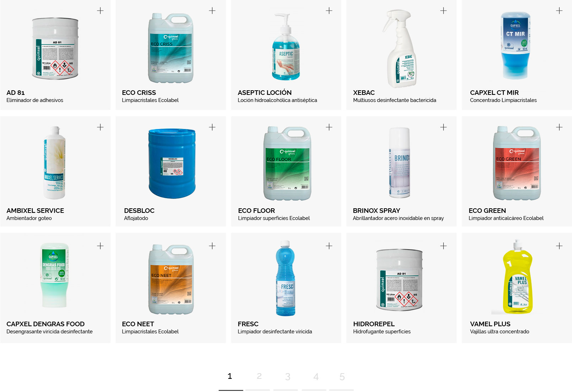Open plus icon on BRINOX SPRAY card

443,127
